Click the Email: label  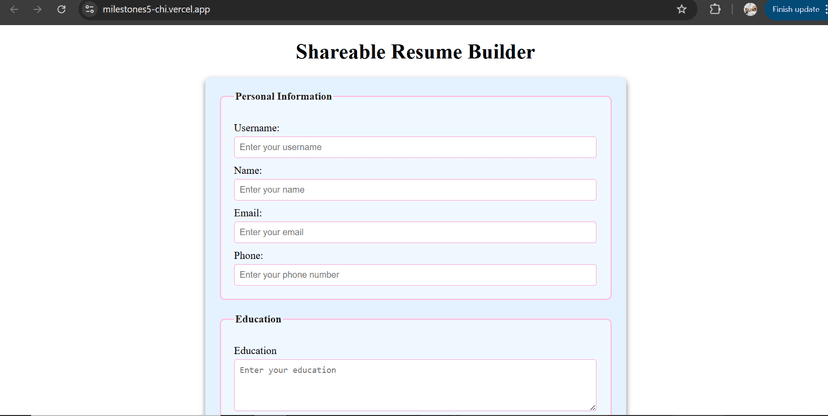[248, 213]
